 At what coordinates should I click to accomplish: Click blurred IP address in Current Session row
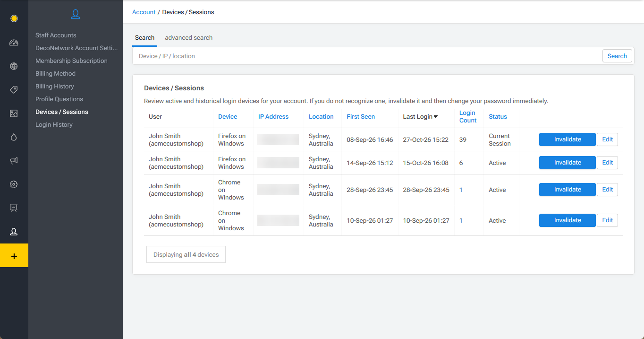tap(278, 139)
